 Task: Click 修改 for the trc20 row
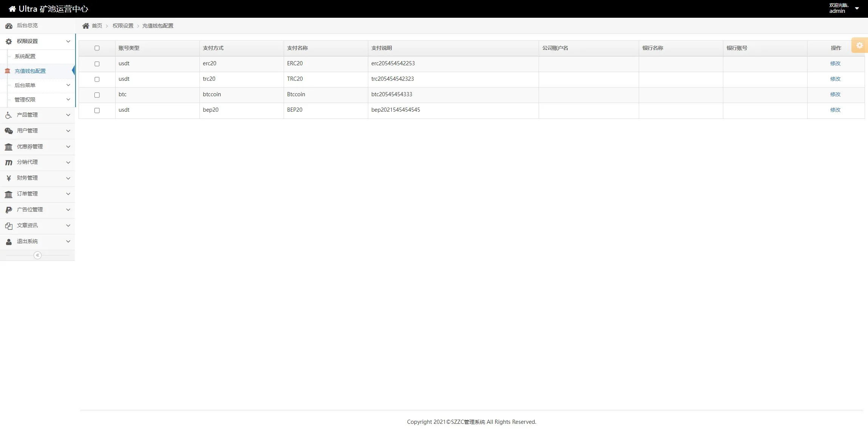tap(835, 79)
